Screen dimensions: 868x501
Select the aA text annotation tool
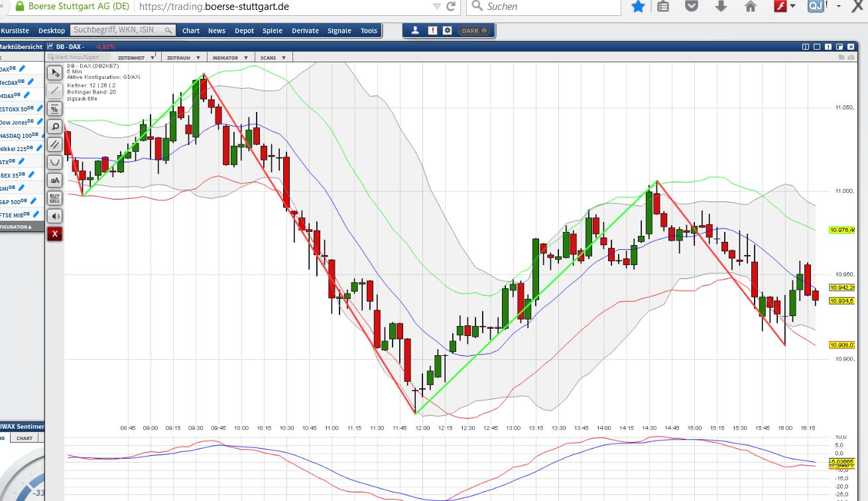point(54,180)
